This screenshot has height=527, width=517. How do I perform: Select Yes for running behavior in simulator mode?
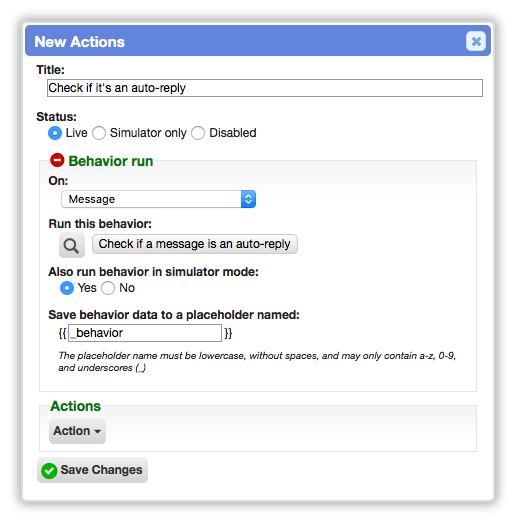[67, 288]
